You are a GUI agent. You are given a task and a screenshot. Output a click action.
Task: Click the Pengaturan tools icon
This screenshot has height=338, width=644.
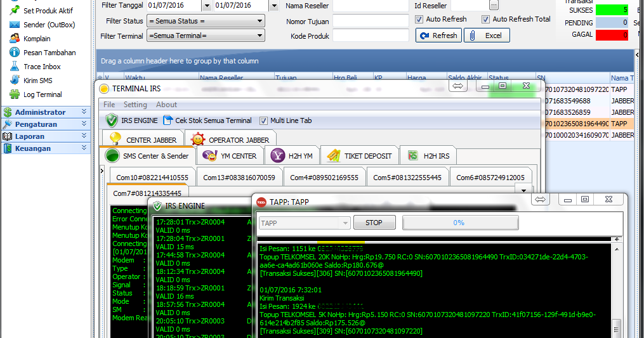click(8, 124)
